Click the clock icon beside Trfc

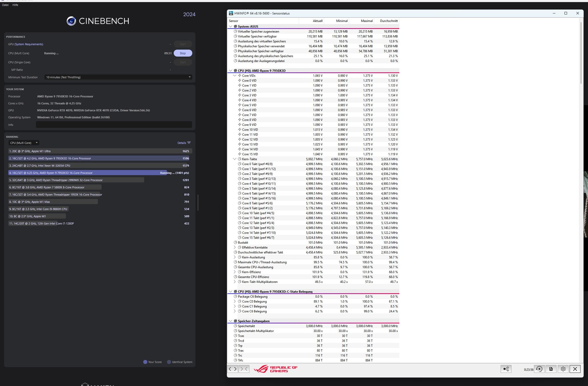[235, 360]
